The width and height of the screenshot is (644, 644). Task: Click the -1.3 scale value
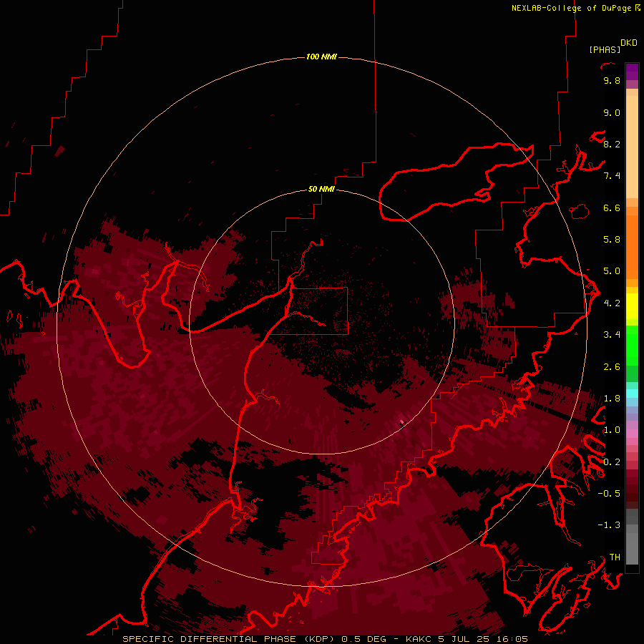click(x=609, y=525)
